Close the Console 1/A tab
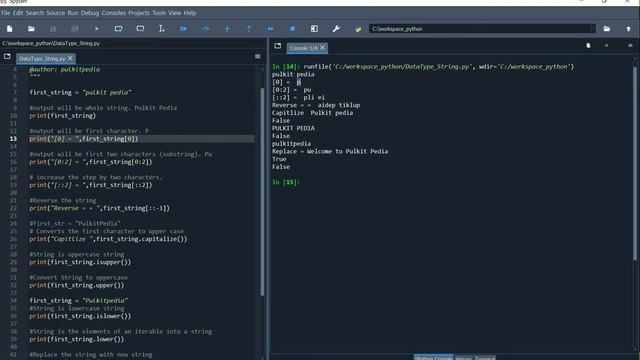Image resolution: width=640 pixels, height=360 pixels. 322,48
